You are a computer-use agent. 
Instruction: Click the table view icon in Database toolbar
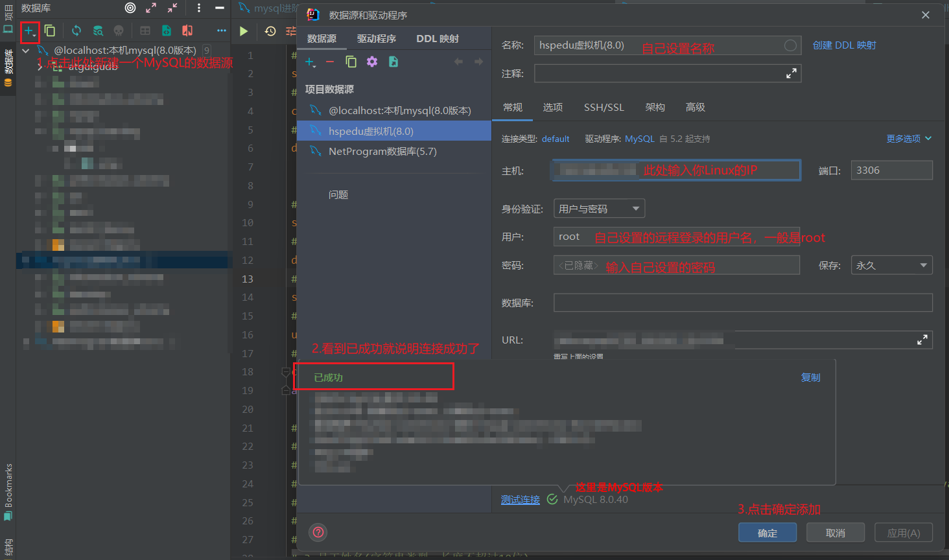pos(145,30)
